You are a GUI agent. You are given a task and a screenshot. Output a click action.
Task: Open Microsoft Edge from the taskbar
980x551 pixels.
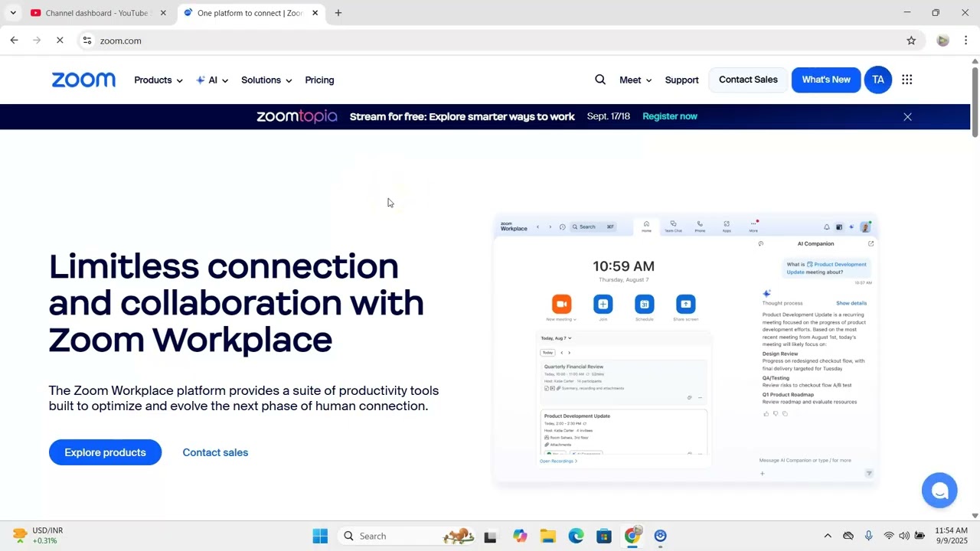click(576, 536)
